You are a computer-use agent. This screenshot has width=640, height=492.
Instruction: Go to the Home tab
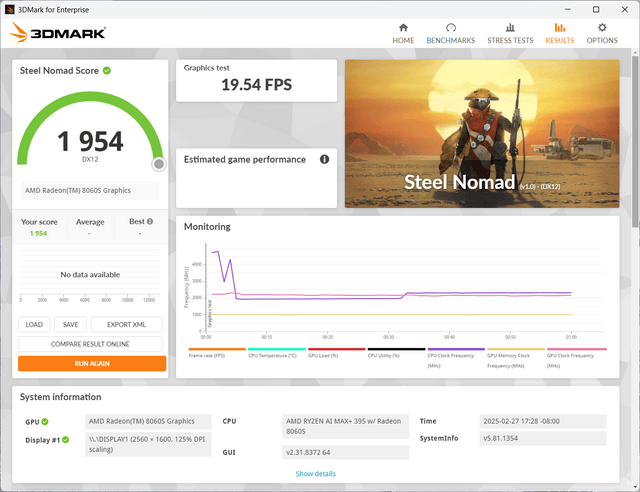click(x=403, y=33)
